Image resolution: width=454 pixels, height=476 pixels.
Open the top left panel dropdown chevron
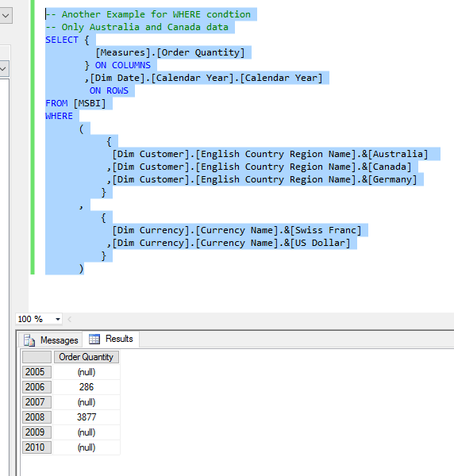[x=6, y=16]
